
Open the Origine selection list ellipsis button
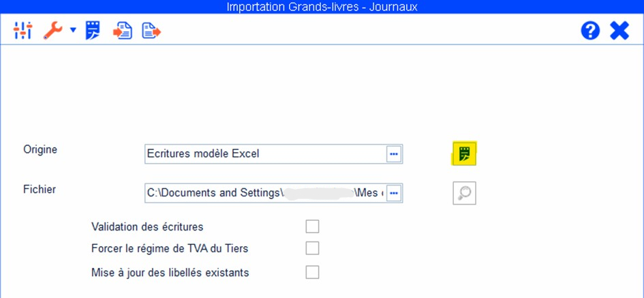394,154
